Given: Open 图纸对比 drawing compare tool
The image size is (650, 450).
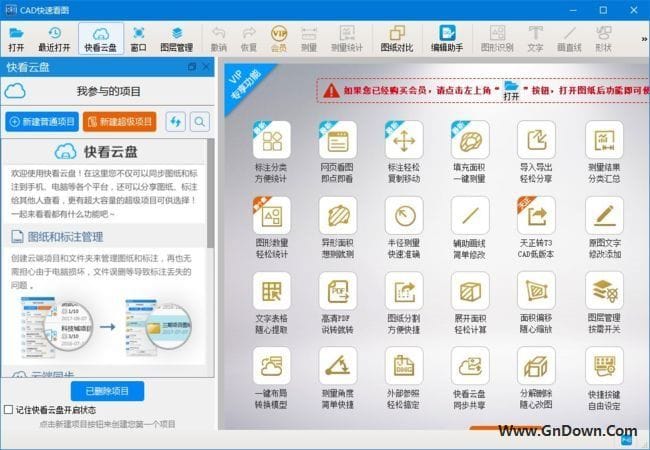Looking at the screenshot, I should point(397,39).
